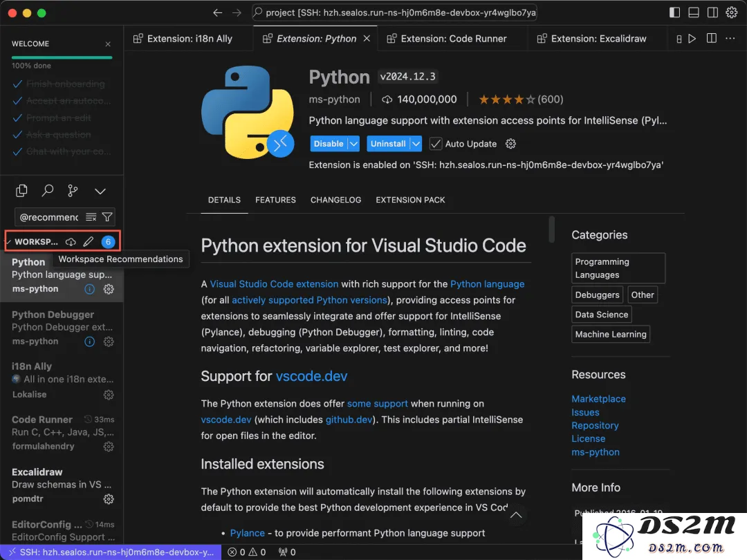Click the Disable extension button

click(329, 144)
